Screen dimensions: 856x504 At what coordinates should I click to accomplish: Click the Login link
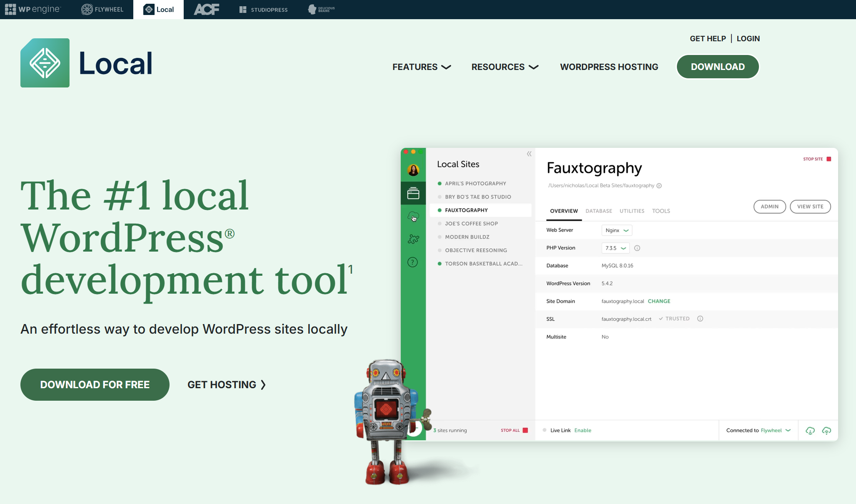coord(748,38)
